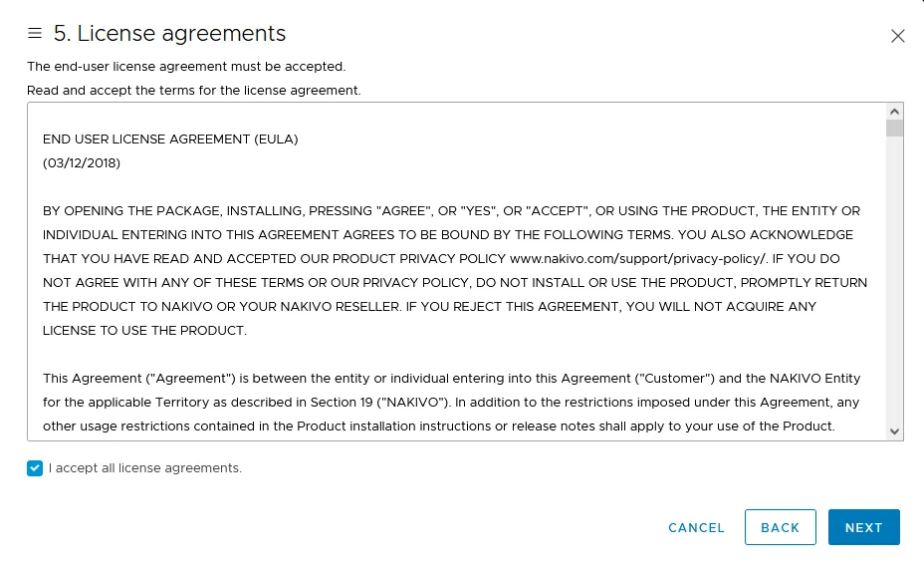Close the License agreements dialog
Image resolution: width=924 pixels, height=569 pixels.
click(x=897, y=36)
